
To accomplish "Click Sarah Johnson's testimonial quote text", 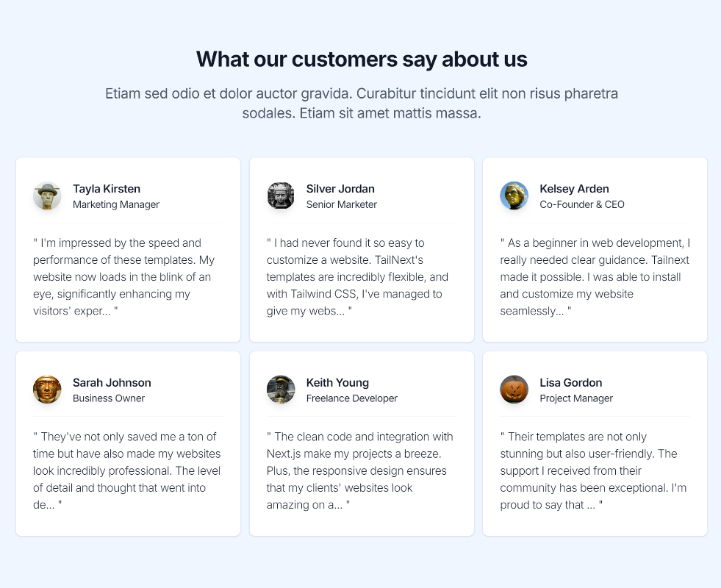I will click(x=126, y=470).
